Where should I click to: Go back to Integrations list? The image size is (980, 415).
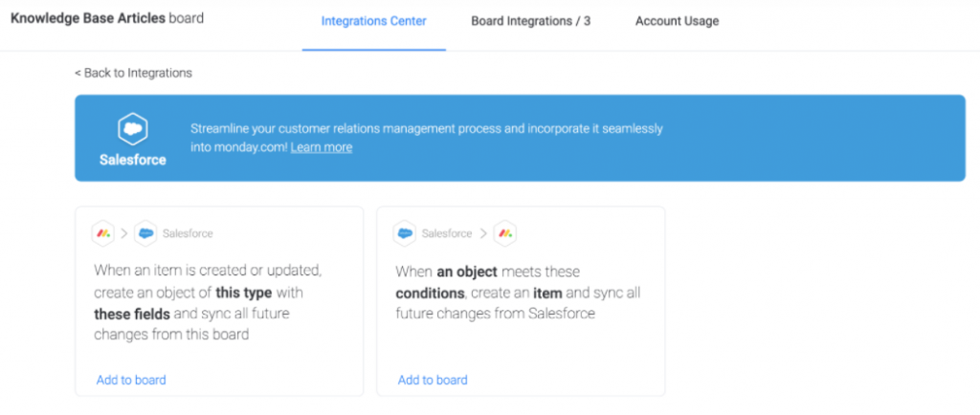coord(133,73)
